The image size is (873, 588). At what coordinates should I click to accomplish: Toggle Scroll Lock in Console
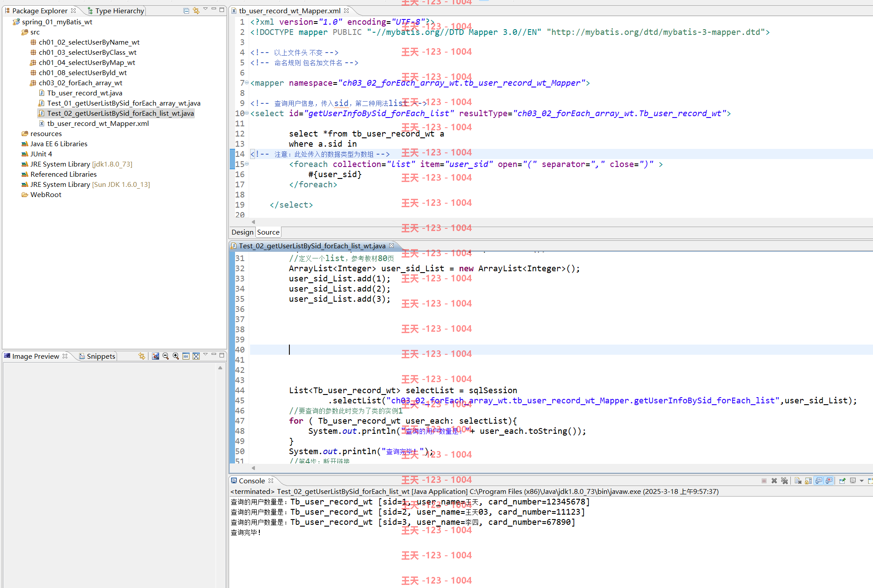(808, 481)
